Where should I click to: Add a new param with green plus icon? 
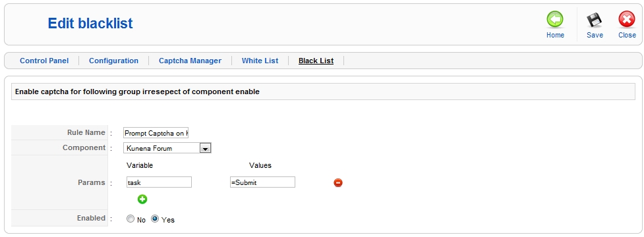click(142, 199)
